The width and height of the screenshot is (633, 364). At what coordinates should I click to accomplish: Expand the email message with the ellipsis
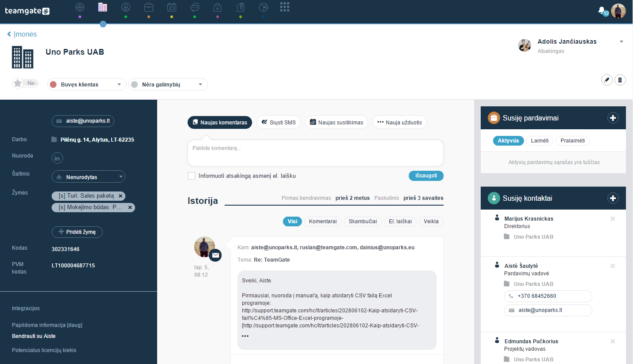click(x=245, y=336)
